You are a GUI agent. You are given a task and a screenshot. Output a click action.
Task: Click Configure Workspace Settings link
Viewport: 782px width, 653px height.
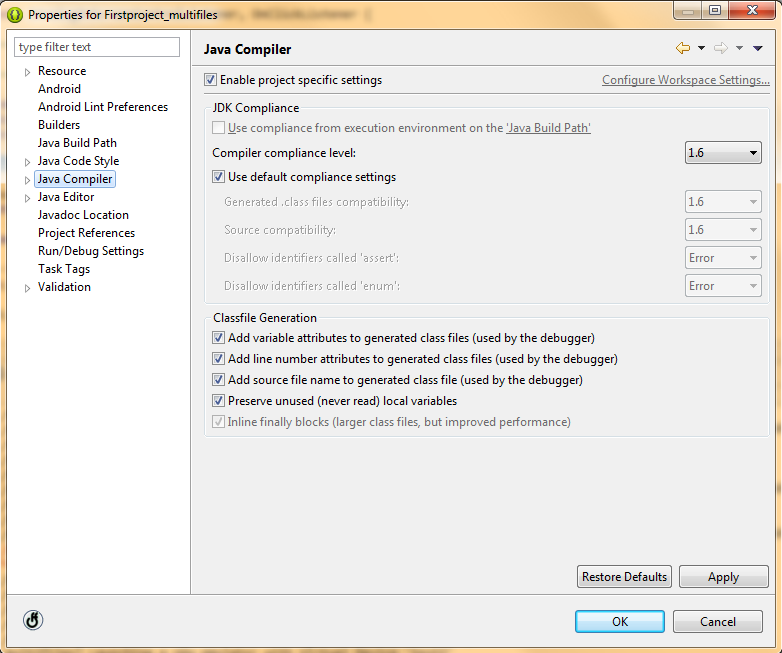coord(686,80)
